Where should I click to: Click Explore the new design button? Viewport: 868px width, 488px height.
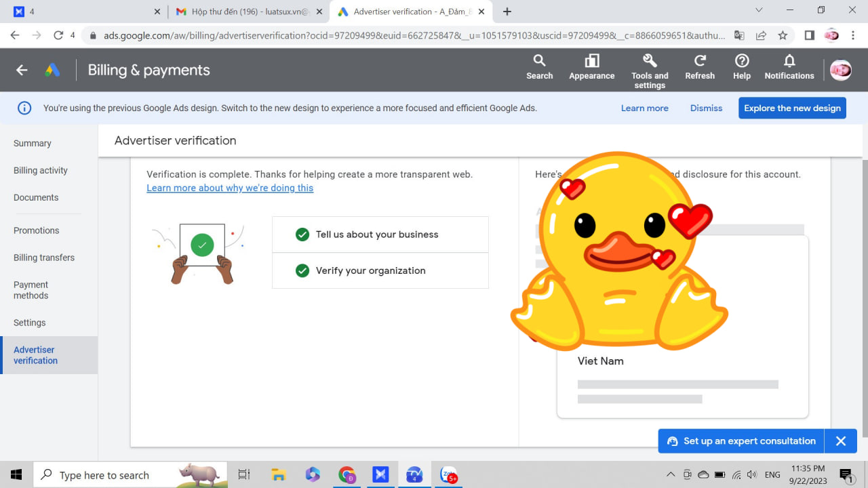[x=792, y=108]
